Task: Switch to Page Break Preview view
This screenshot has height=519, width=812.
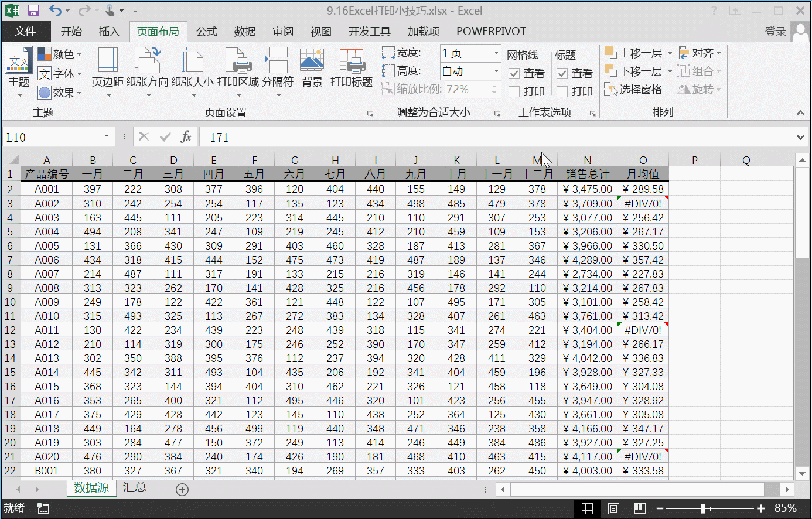Action: (640, 508)
